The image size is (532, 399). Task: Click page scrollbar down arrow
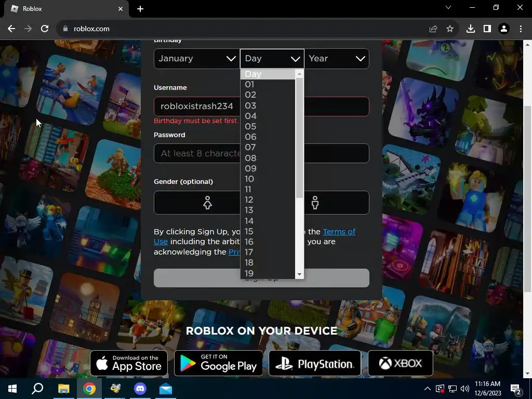pos(528,374)
